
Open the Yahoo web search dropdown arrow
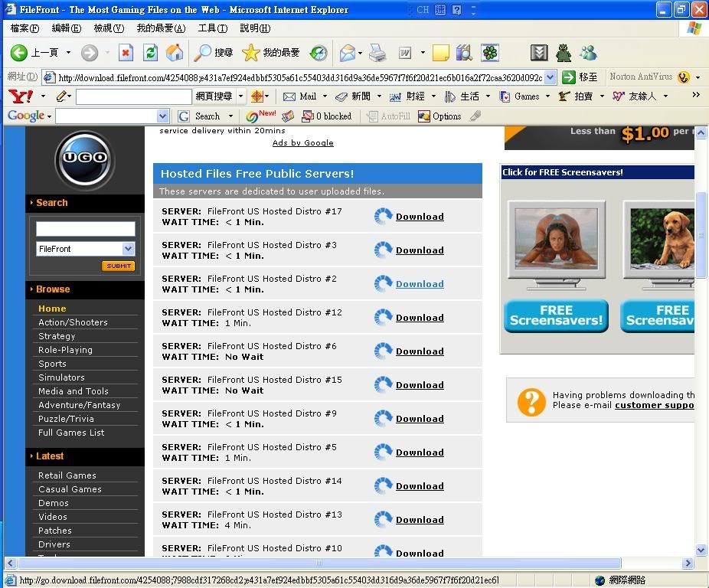coord(241,96)
